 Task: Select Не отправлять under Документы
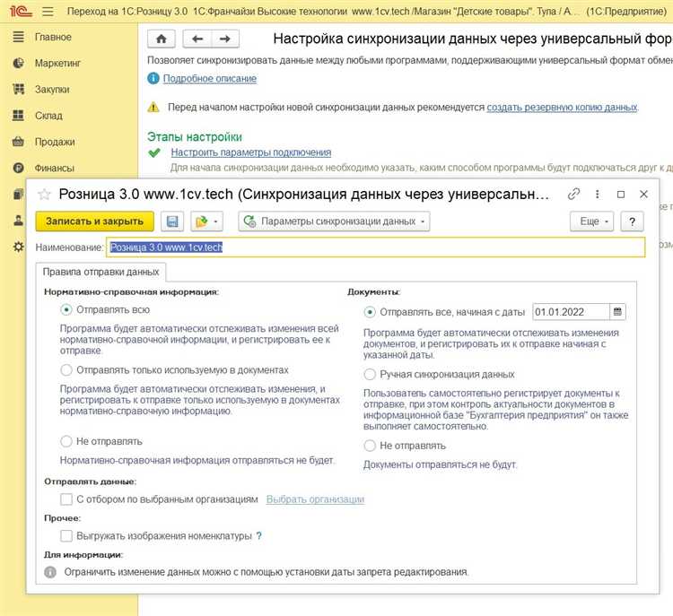(x=370, y=446)
